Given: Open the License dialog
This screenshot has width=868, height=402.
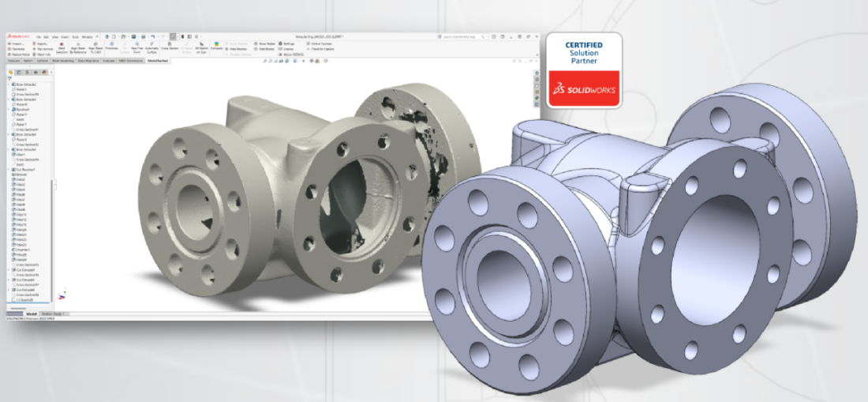Looking at the screenshot, I should pos(286,49).
